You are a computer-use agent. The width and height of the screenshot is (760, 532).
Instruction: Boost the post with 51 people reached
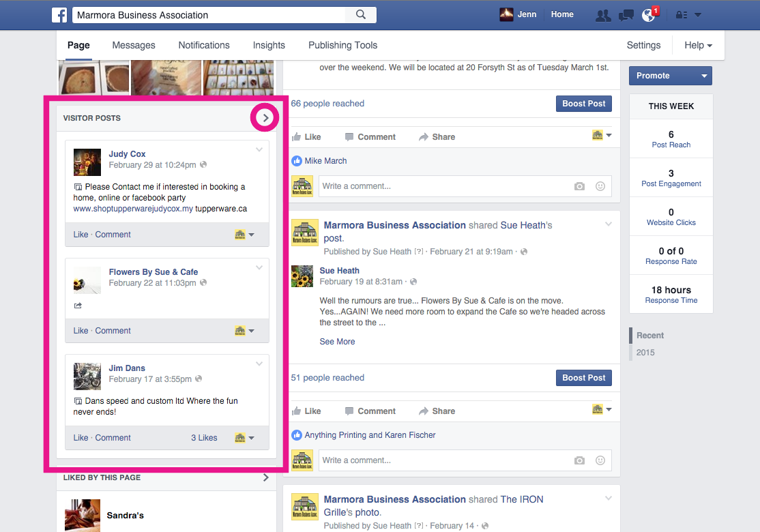[x=583, y=378]
